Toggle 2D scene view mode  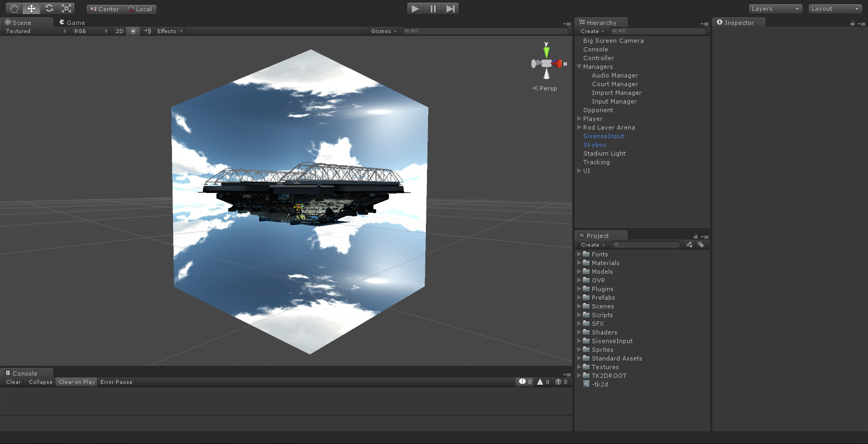pos(119,31)
